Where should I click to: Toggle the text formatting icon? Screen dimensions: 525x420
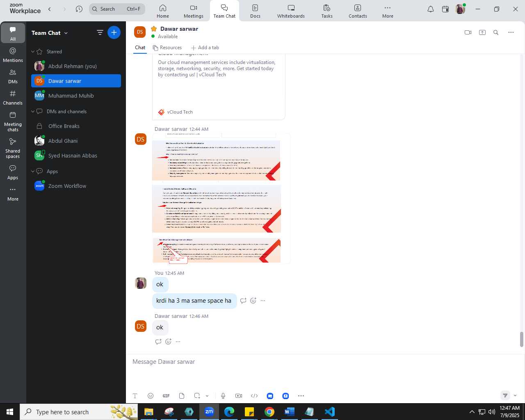coord(135,396)
